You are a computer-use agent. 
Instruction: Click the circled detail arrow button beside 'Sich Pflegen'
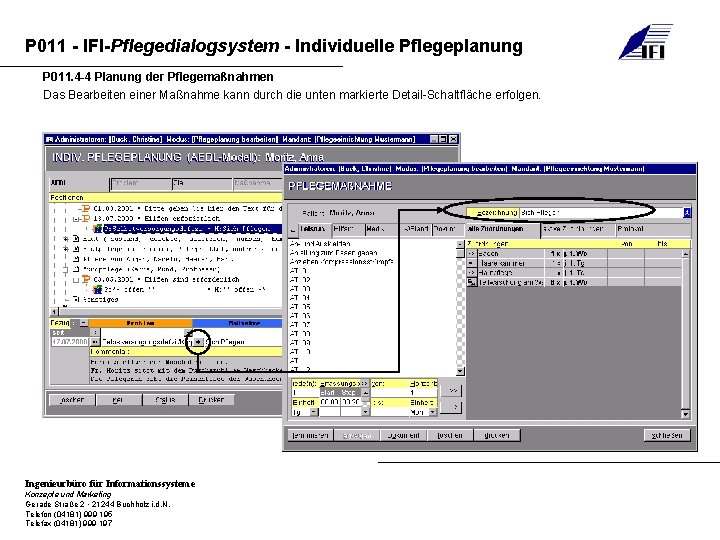pyautogui.click(x=198, y=342)
